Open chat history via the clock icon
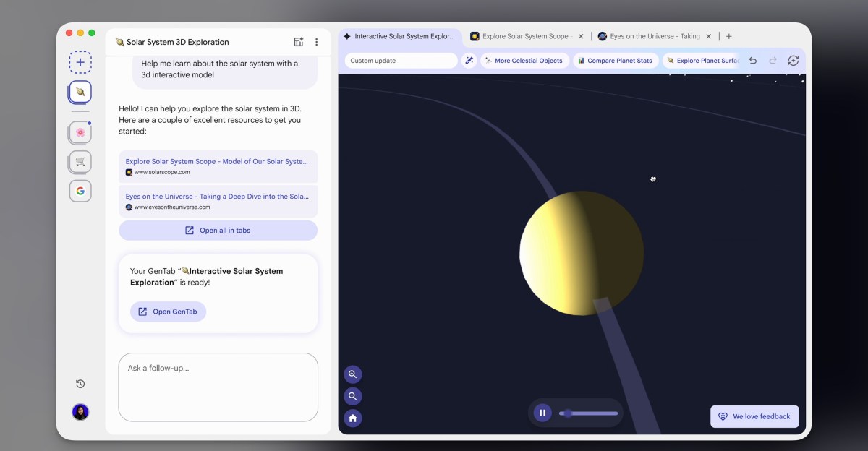Viewport: 868px width, 451px height. [x=80, y=383]
